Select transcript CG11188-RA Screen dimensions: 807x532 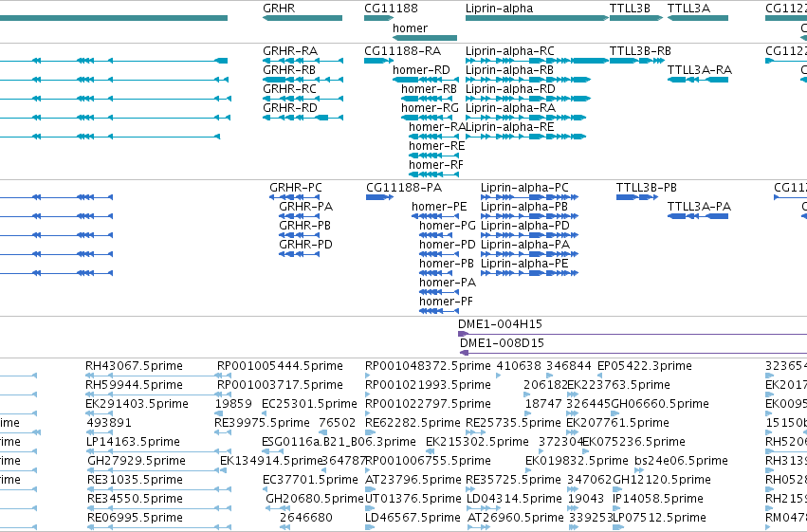point(402,51)
